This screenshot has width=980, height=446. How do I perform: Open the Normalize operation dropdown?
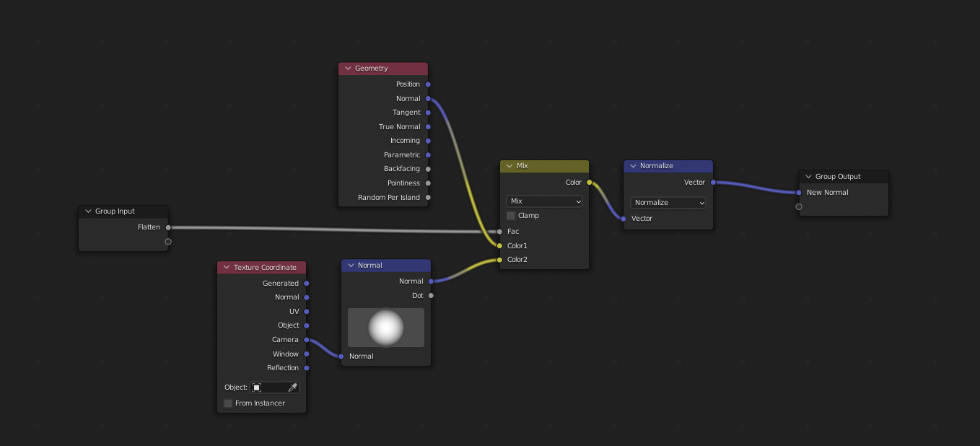668,203
